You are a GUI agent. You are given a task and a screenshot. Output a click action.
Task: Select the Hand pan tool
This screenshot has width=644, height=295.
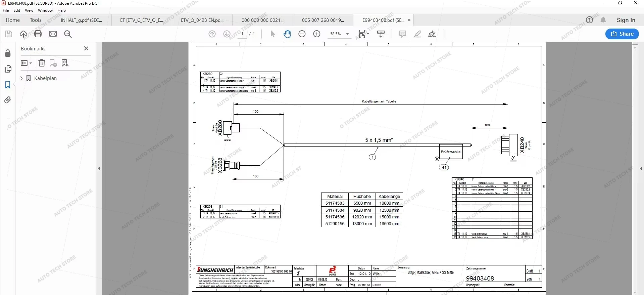point(287,34)
